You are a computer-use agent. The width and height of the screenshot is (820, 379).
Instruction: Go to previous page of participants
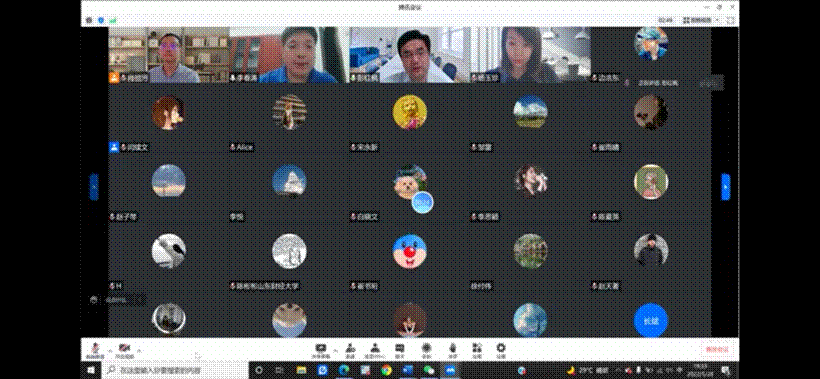tap(94, 187)
